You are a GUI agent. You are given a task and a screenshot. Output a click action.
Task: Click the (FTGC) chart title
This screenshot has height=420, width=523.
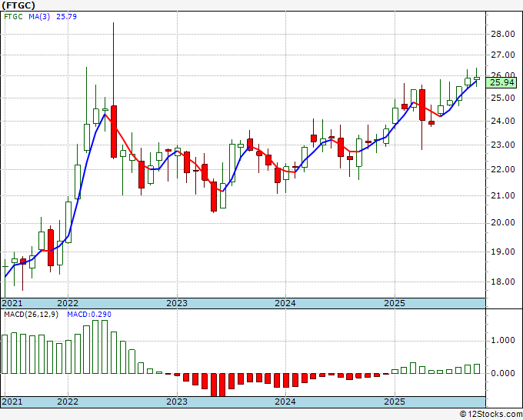(x=18, y=5)
